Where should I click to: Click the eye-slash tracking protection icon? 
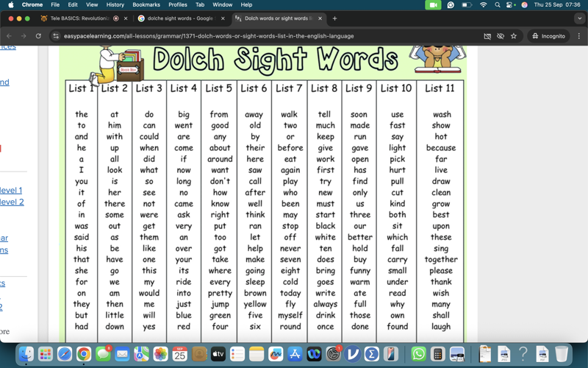(x=501, y=35)
